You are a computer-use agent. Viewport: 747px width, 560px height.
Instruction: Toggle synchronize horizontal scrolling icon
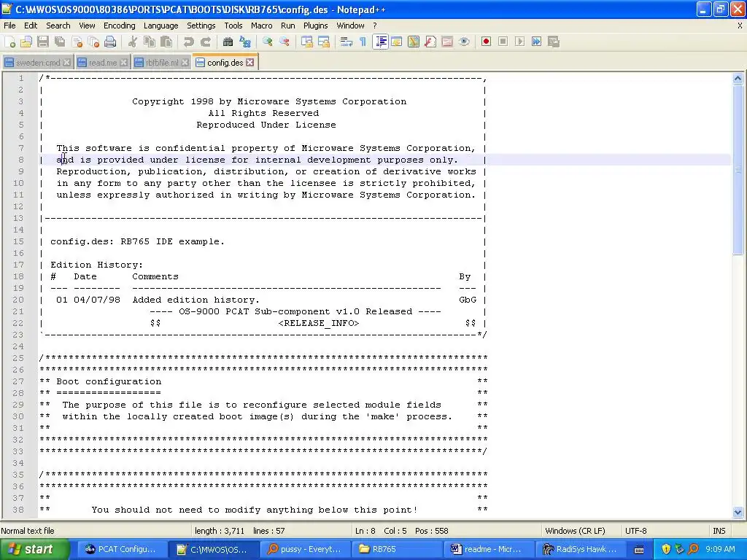[324, 42]
